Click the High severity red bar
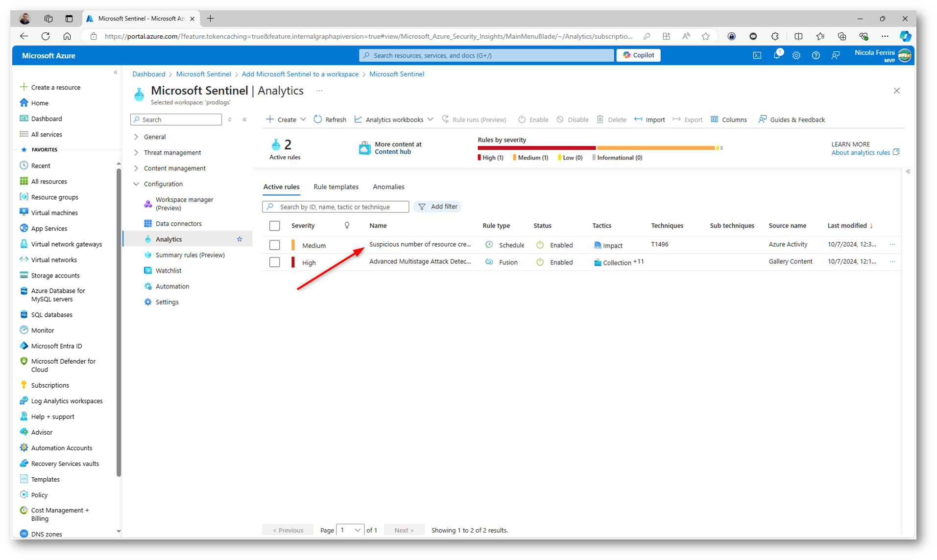The image size is (937, 560). 536,148
